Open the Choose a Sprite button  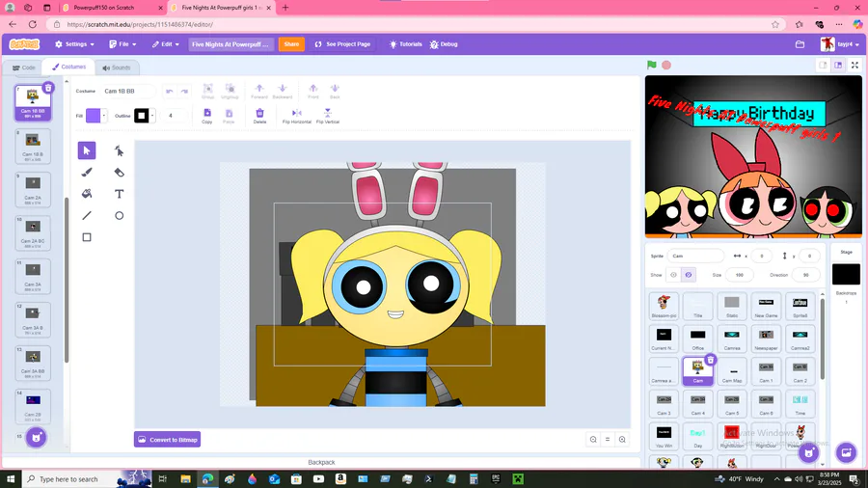click(809, 453)
